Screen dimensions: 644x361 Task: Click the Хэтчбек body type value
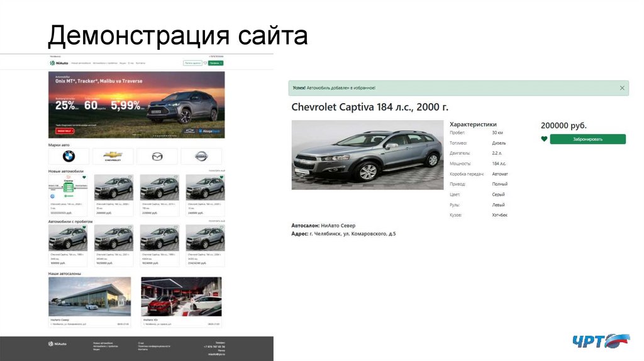tap(499, 215)
